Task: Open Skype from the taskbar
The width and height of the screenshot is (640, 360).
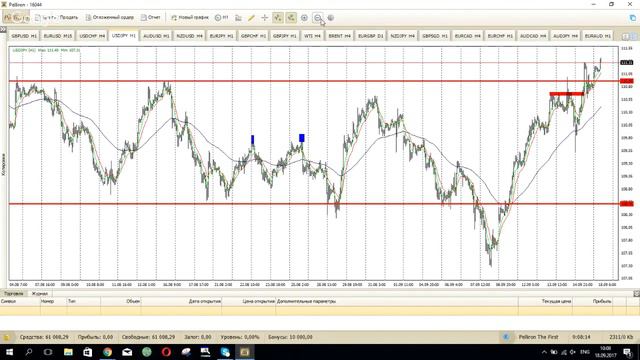Action: 225,352
